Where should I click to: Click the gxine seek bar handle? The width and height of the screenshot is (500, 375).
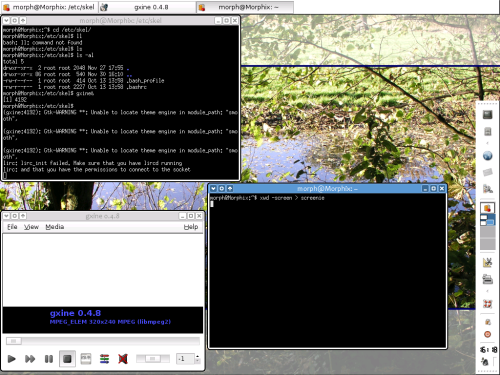[x=14, y=341]
